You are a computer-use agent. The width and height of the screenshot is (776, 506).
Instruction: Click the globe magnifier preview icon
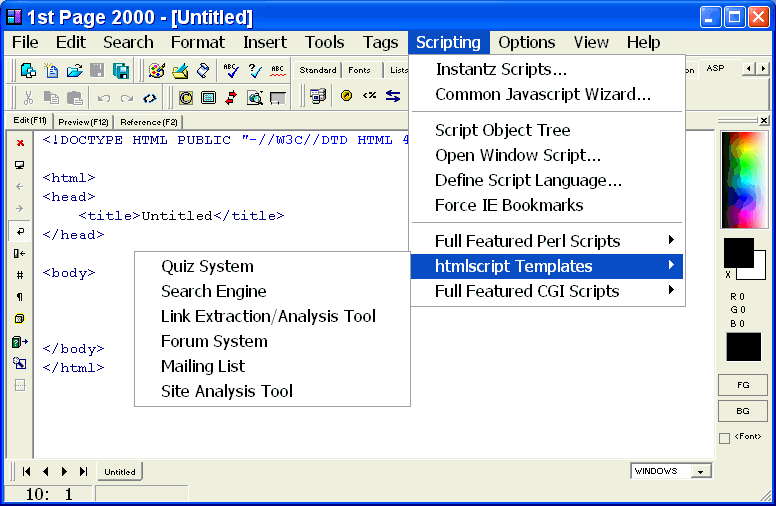tap(254, 98)
